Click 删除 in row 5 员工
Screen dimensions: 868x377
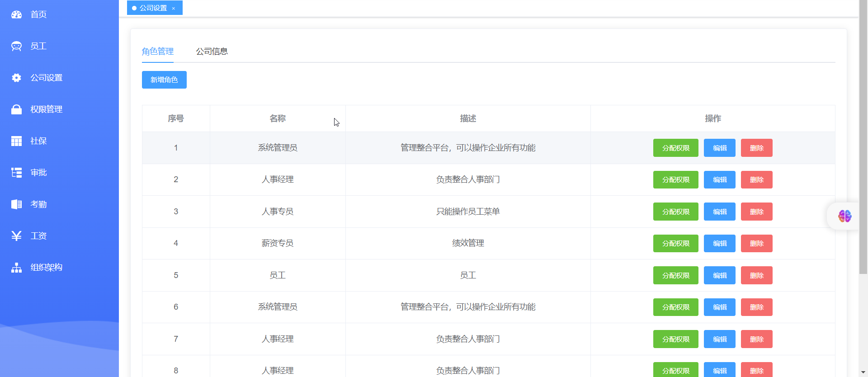[x=757, y=275]
